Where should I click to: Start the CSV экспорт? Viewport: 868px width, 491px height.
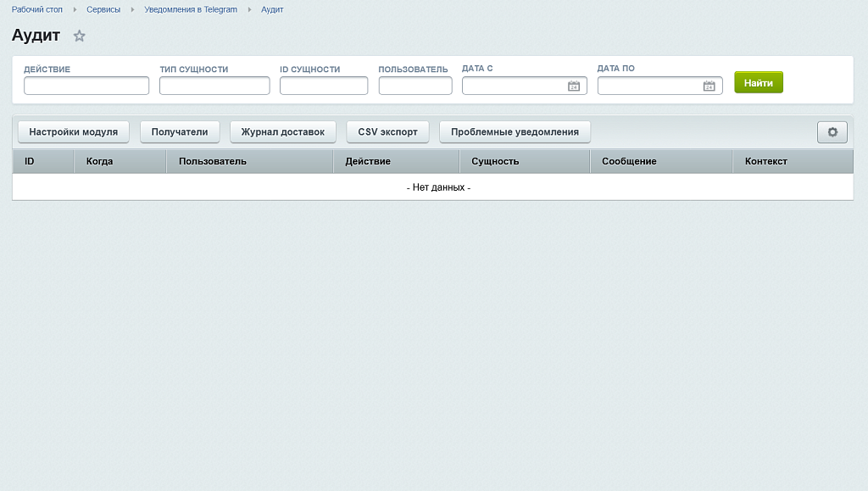point(387,132)
